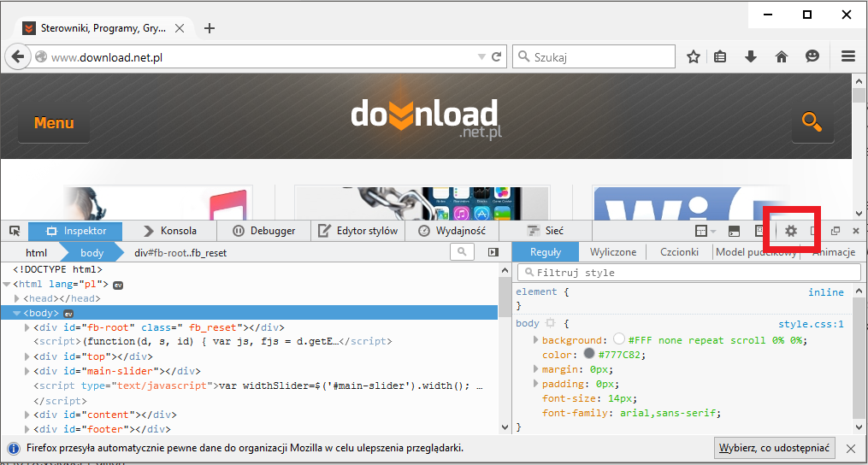Open a new browser tab with plus
The height and width of the screenshot is (465, 868).
click(210, 28)
